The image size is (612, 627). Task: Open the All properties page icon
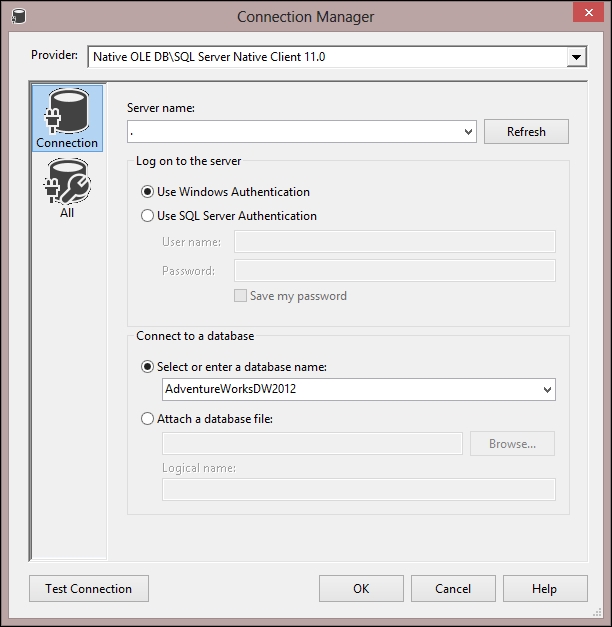click(x=67, y=188)
